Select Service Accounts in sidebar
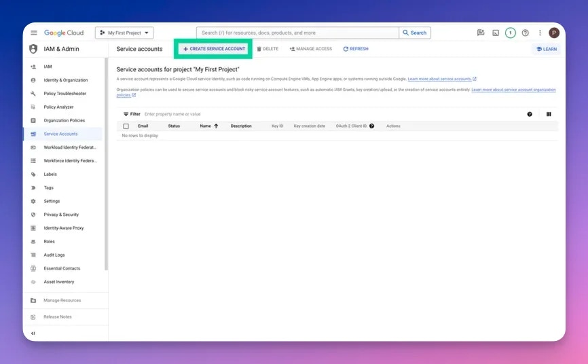The width and height of the screenshot is (588, 364). [x=62, y=134]
